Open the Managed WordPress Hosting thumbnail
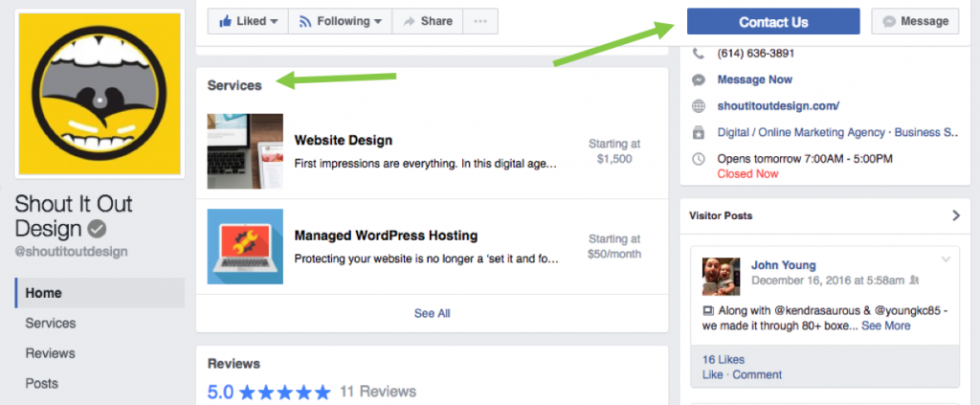 245,246
